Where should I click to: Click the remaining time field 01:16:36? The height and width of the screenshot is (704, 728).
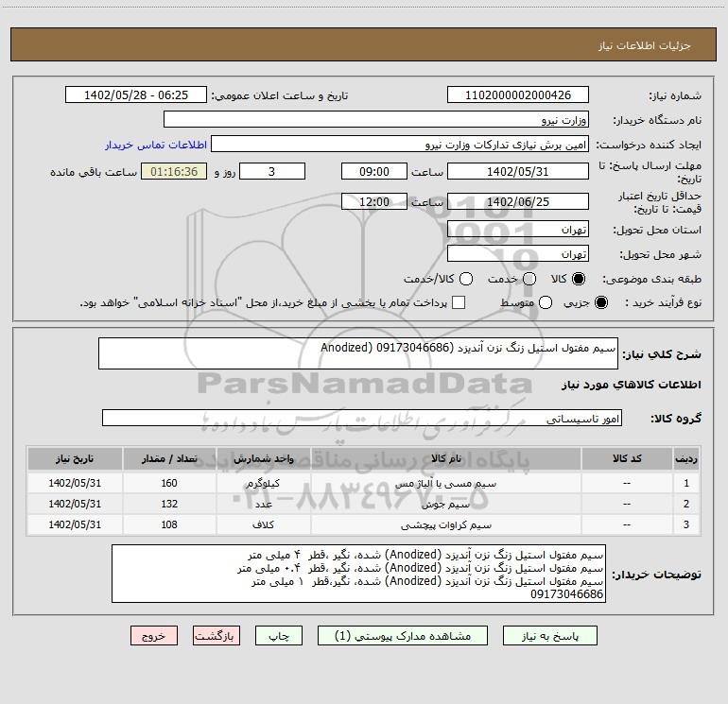[x=174, y=171]
